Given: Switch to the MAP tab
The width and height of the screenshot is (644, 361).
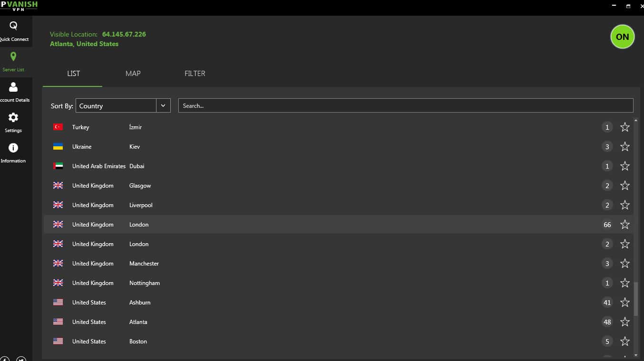Looking at the screenshot, I should [x=133, y=74].
